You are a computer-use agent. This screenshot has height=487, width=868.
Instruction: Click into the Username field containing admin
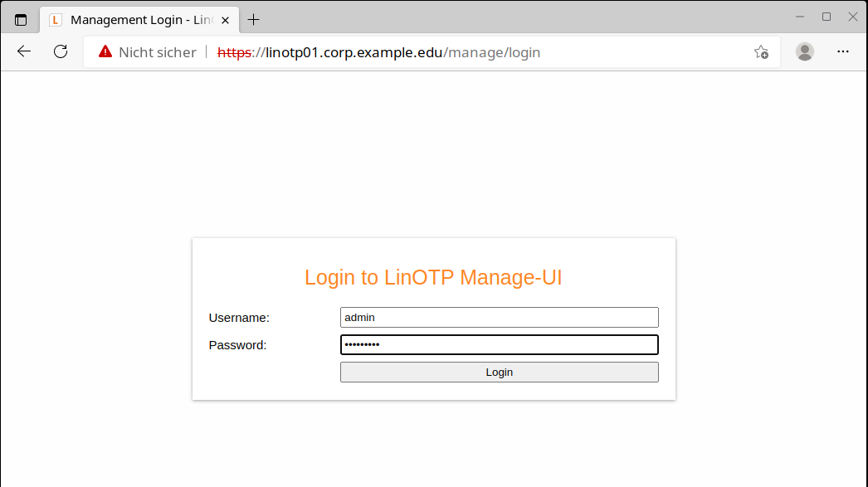499,317
